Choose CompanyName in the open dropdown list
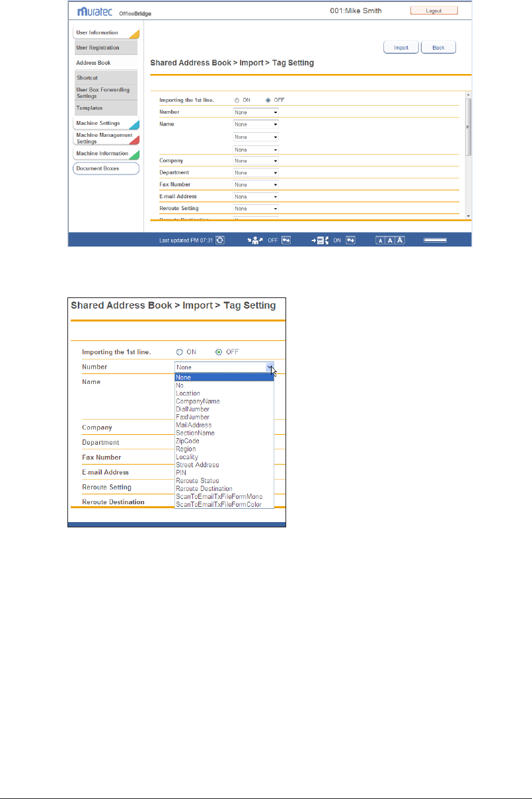Viewport: 532px width, 799px height. (224, 401)
